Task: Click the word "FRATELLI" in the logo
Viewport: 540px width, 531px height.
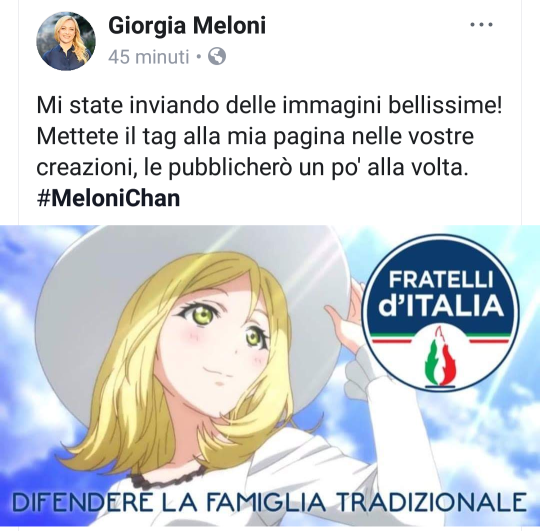Action: tap(441, 280)
